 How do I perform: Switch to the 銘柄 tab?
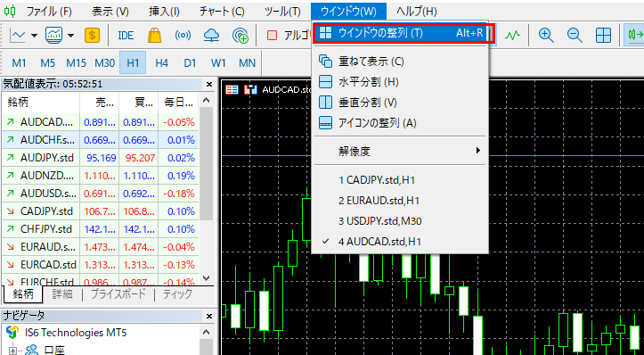(x=23, y=294)
